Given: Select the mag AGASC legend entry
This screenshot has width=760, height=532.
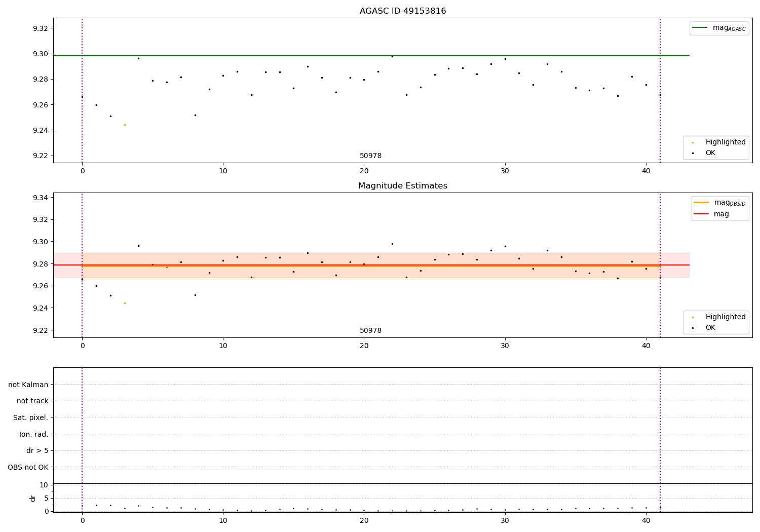Looking at the screenshot, I should tap(719, 28).
